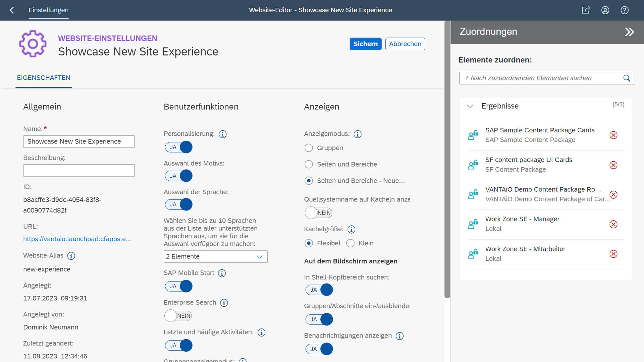Screen dimensions: 644x362
Task: Select the Einstellungen tab in the header
Action: tap(48, 10)
